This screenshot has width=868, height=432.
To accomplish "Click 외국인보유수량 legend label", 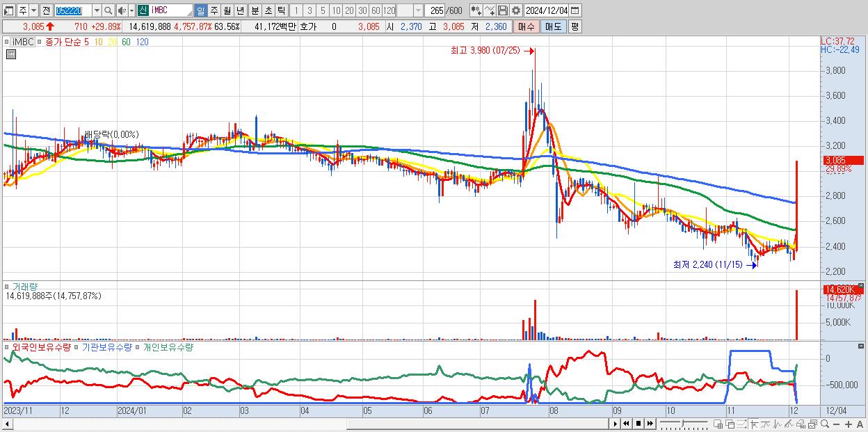I will [x=43, y=346].
